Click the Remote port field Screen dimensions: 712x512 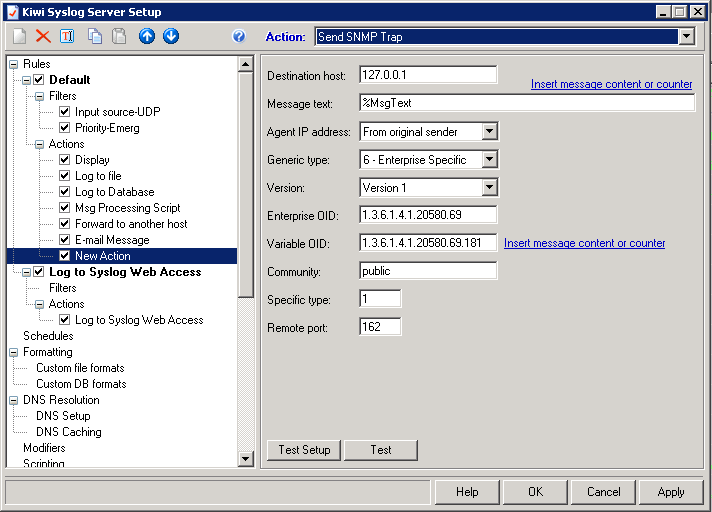(x=380, y=327)
